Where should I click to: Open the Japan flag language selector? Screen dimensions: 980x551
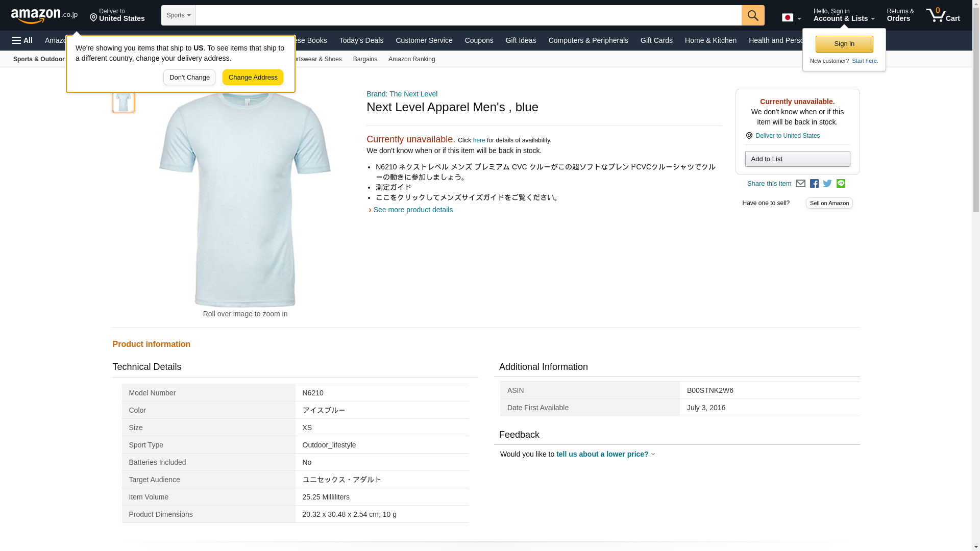pyautogui.click(x=791, y=18)
